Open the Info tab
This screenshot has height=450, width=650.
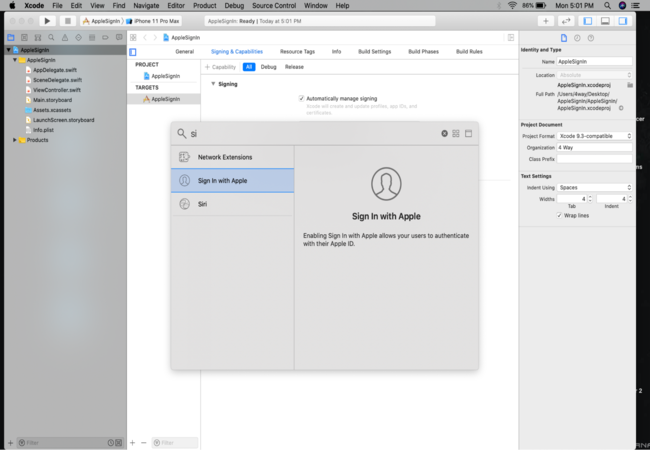click(x=336, y=52)
